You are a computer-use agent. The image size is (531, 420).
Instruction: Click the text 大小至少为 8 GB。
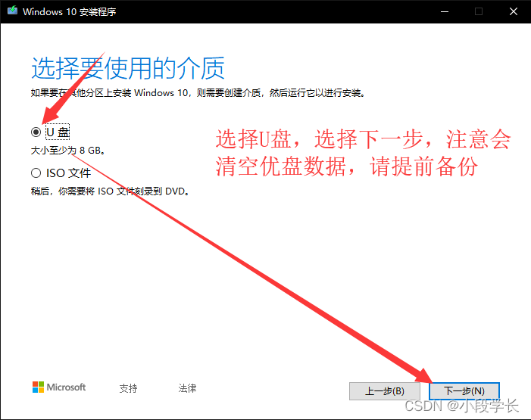(67, 151)
